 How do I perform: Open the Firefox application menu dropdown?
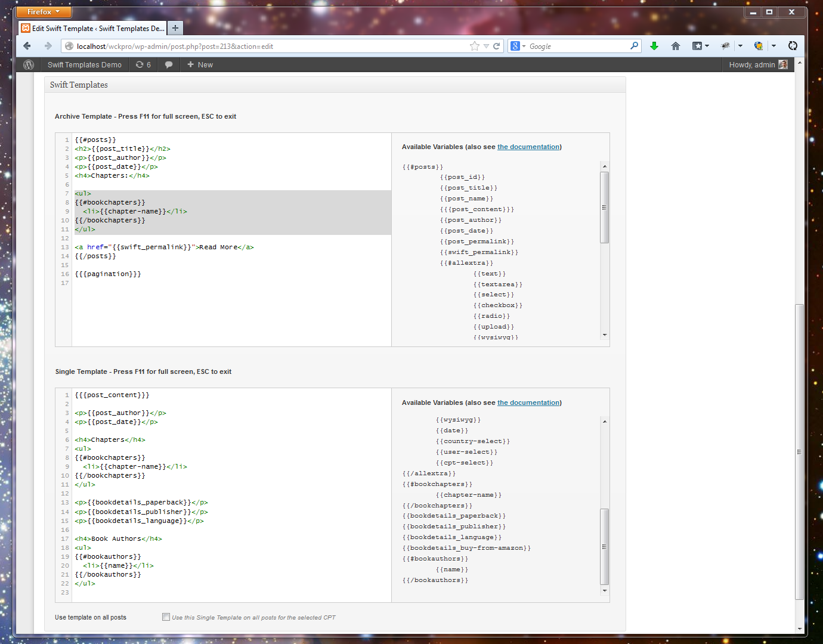click(x=44, y=12)
